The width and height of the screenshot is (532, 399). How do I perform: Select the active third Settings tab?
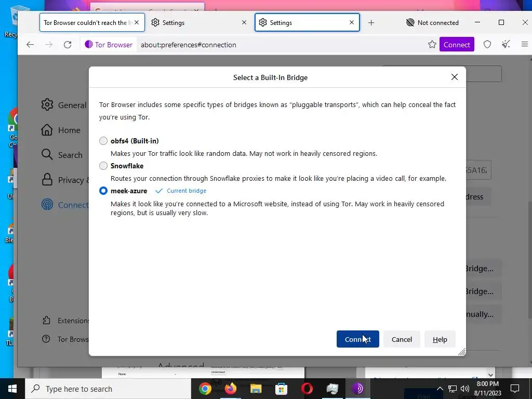point(307,22)
